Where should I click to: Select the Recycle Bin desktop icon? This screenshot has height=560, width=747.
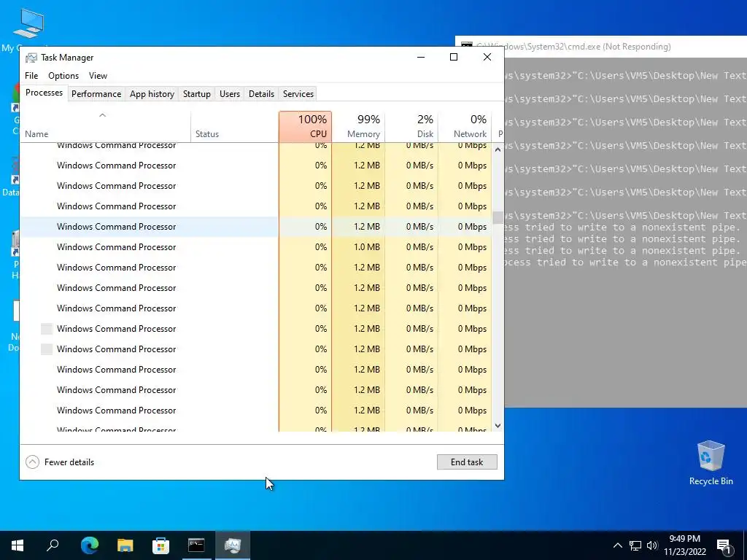point(711,463)
